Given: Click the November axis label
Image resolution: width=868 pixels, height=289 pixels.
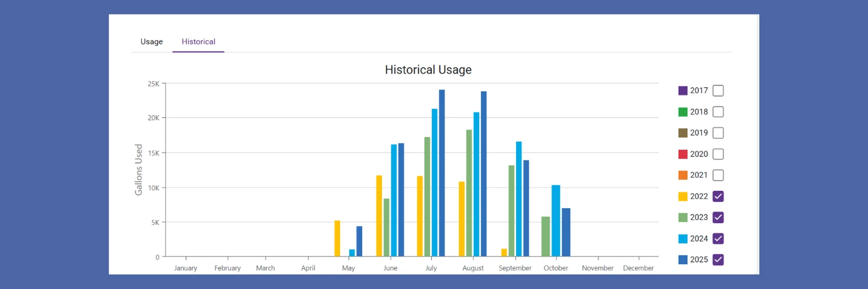Looking at the screenshot, I should (598, 268).
